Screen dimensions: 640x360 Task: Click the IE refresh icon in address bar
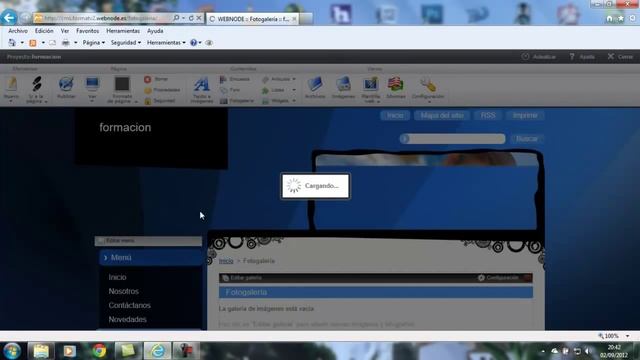click(191, 18)
